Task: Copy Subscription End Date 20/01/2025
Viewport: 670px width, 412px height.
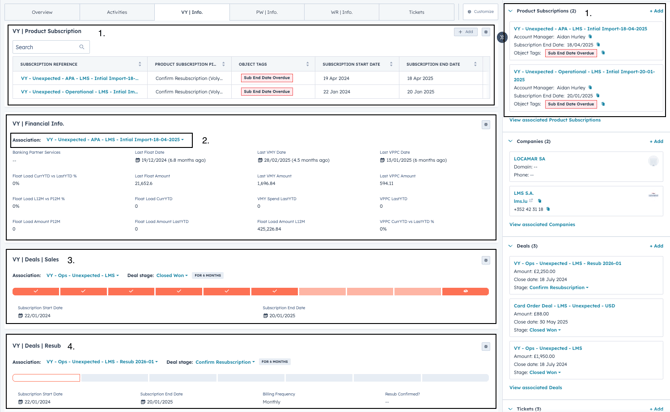Action: pos(598,96)
